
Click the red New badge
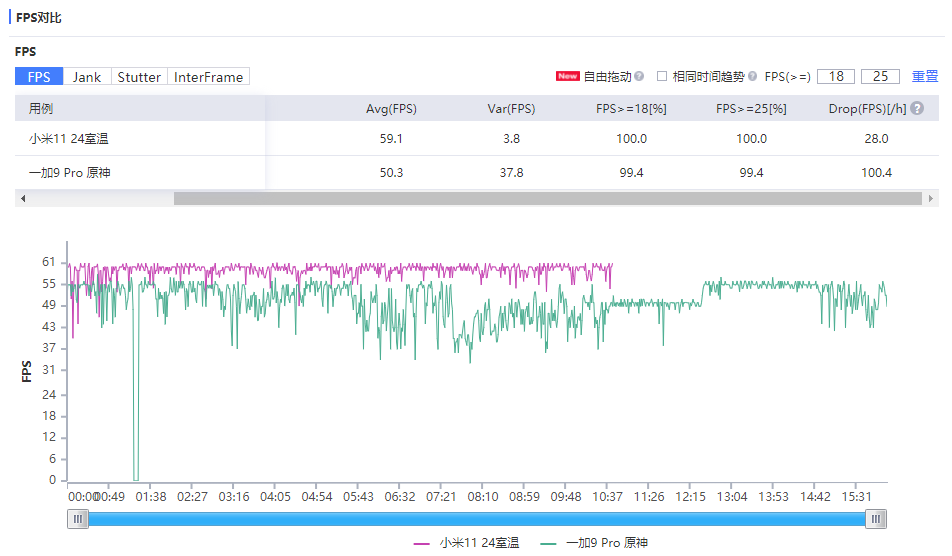[x=568, y=76]
